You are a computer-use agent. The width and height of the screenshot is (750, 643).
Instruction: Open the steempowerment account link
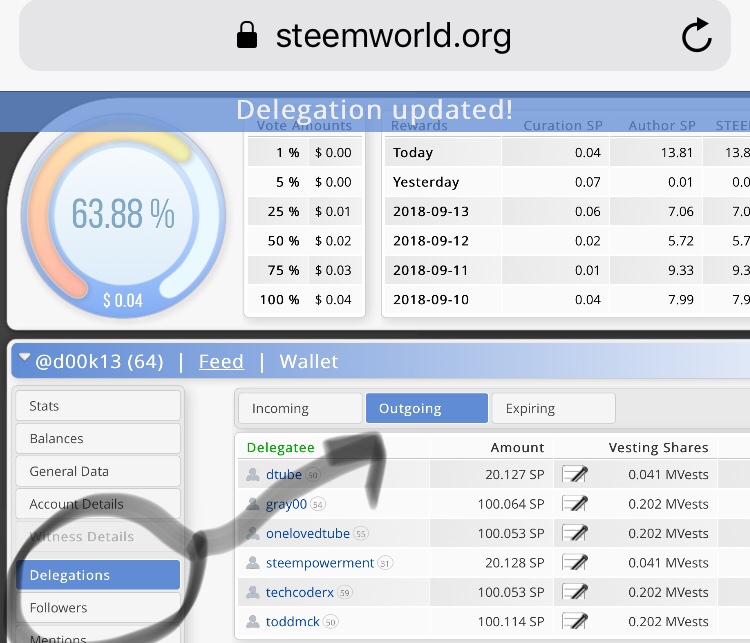(320, 563)
